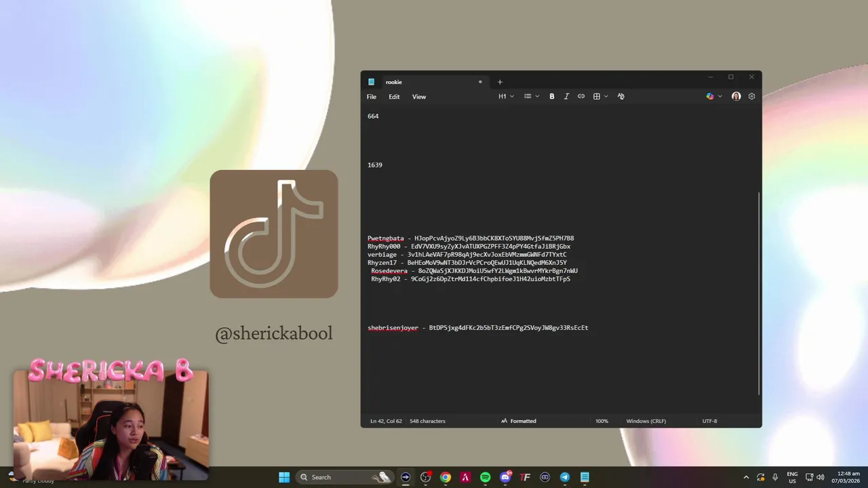Viewport: 868px width, 488px height.
Task: Click the bulleted list icon
Action: point(528,96)
